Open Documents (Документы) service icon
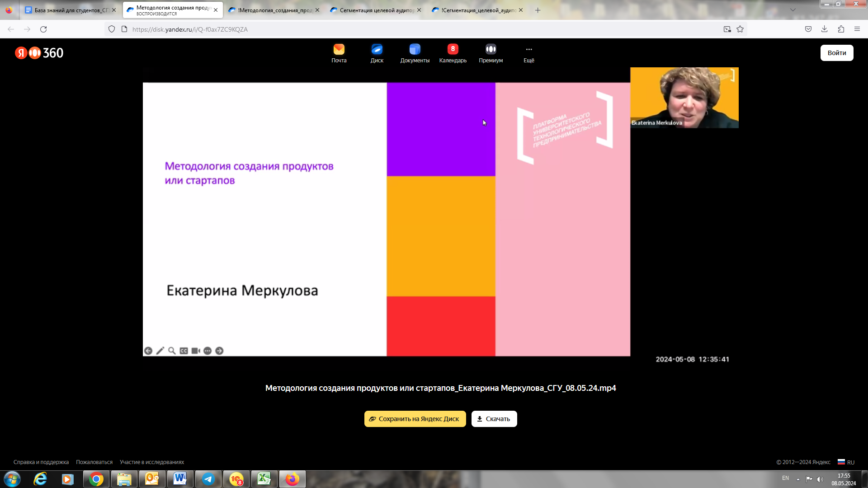Image resolution: width=868 pixels, height=488 pixels. 415,49
